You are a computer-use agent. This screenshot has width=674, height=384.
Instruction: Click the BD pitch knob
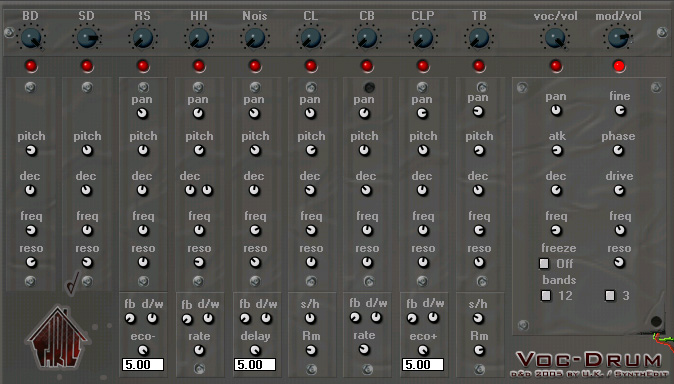[x=31, y=151]
